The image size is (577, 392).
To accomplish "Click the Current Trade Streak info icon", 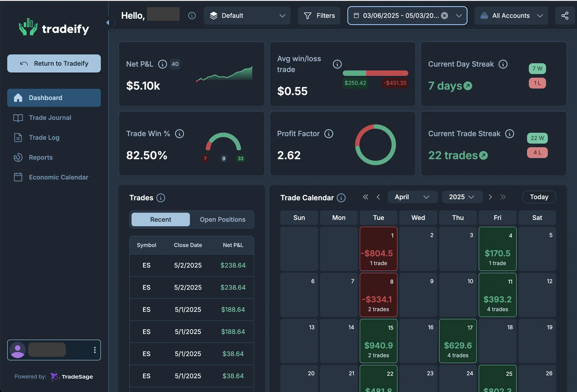I will 510,134.
